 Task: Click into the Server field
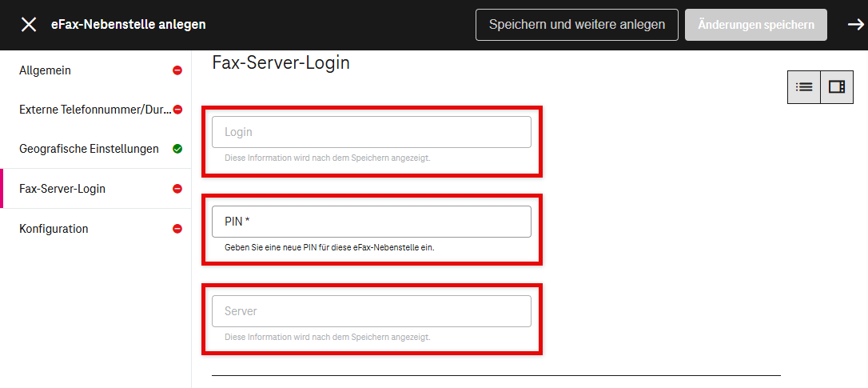(x=371, y=311)
